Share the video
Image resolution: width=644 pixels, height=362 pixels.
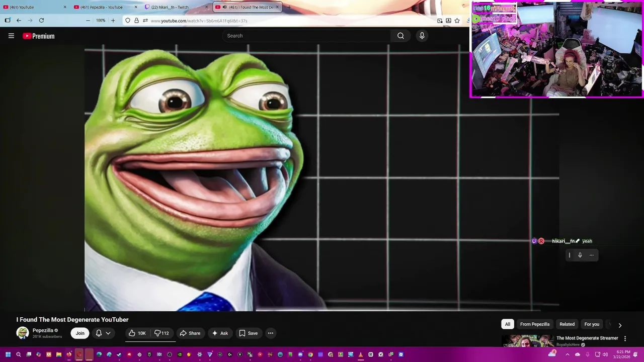[190, 333]
